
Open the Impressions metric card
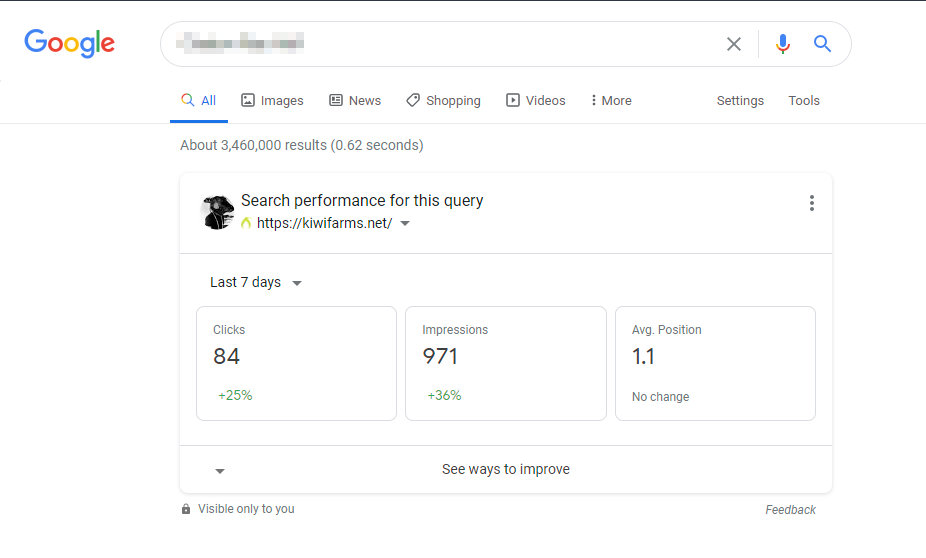click(506, 363)
